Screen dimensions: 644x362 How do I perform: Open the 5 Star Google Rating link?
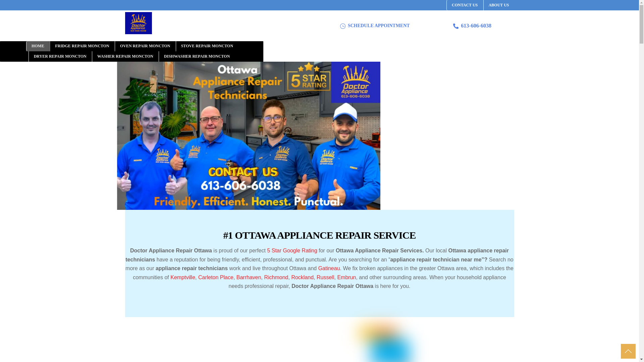[x=292, y=251]
